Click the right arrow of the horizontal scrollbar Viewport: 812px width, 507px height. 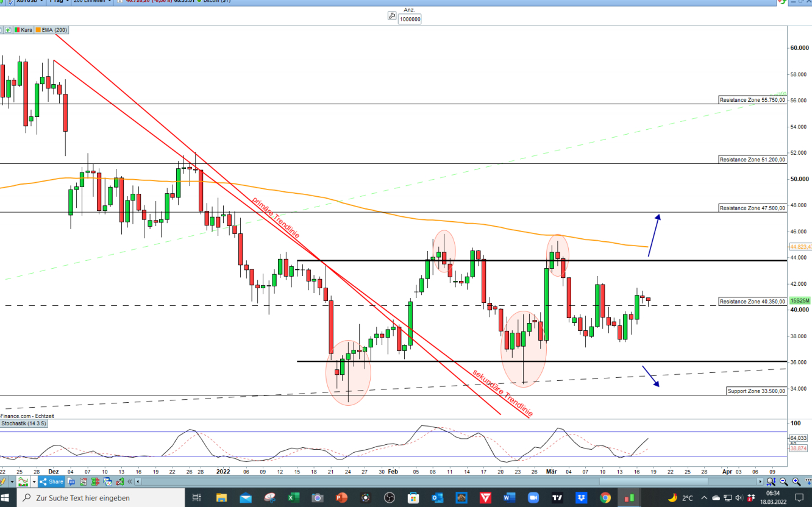(x=760, y=481)
